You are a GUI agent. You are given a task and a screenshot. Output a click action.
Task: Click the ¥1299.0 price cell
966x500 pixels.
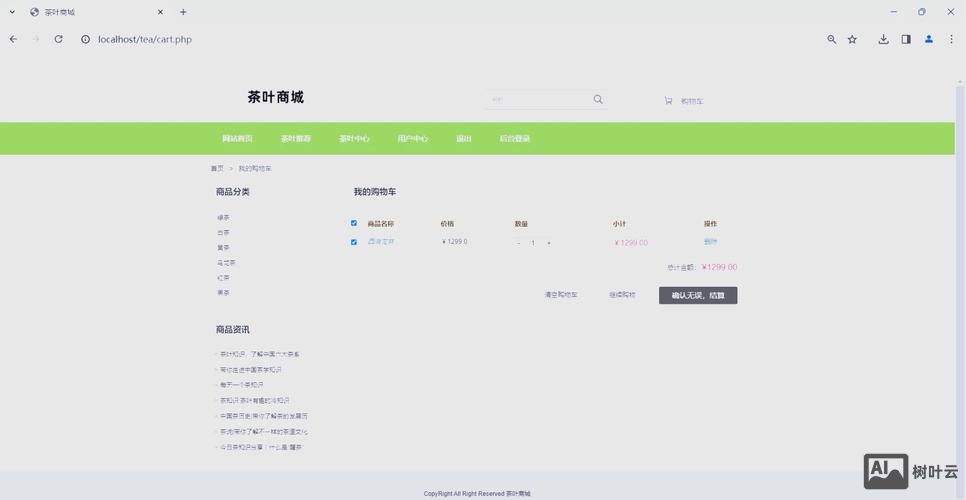[x=455, y=241]
